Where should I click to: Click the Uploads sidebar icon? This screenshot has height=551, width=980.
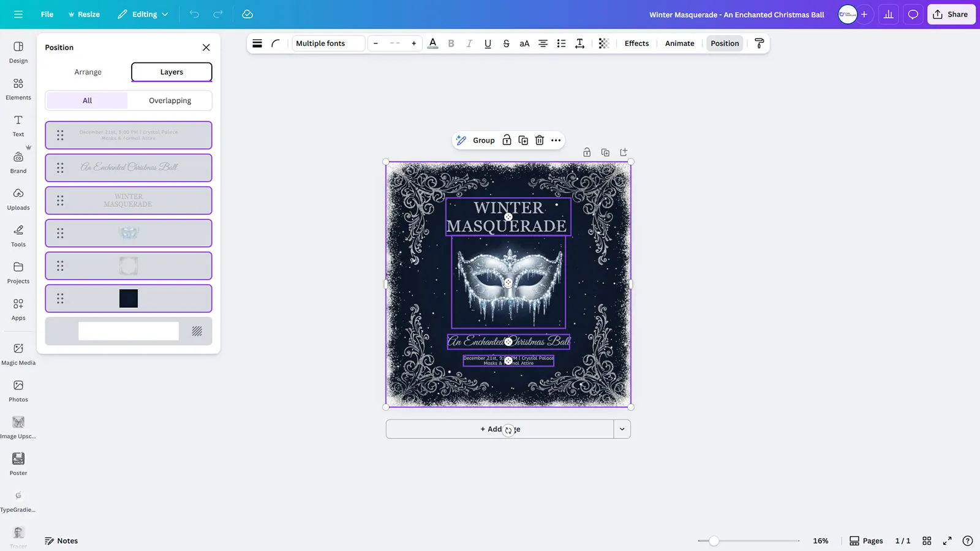(x=18, y=199)
